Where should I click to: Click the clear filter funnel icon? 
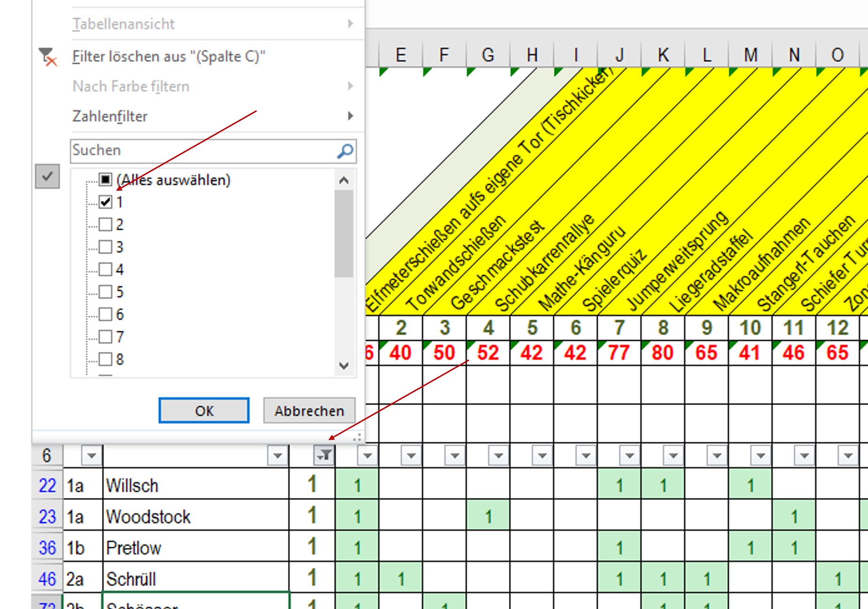coord(47,57)
